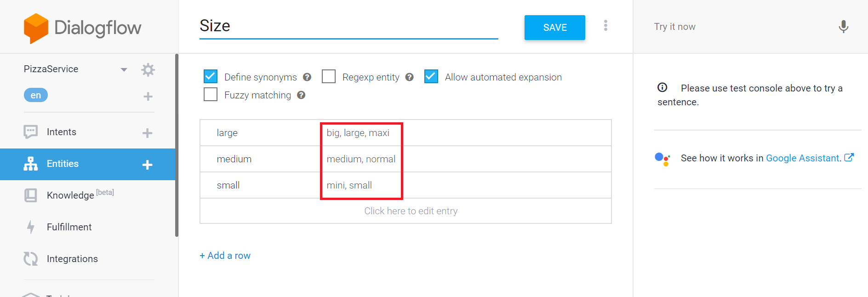Show help for Regexp entity
Screen dimensions: 868x297
(409, 77)
